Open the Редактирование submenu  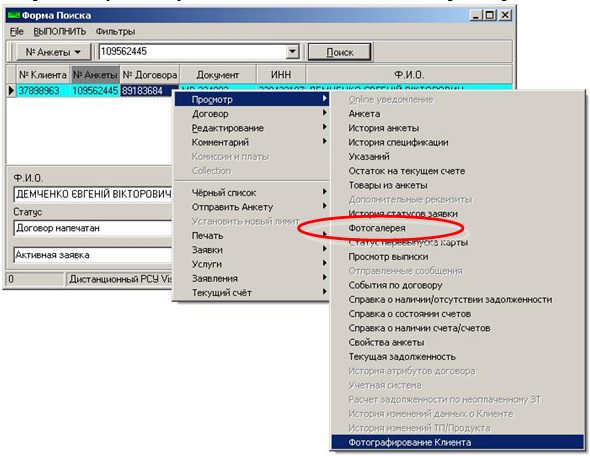pyautogui.click(x=252, y=128)
